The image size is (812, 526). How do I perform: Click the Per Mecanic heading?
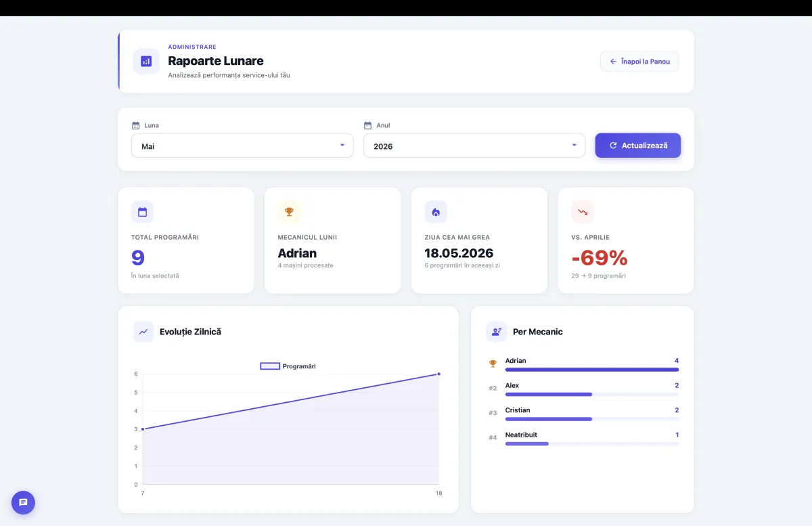(538, 332)
